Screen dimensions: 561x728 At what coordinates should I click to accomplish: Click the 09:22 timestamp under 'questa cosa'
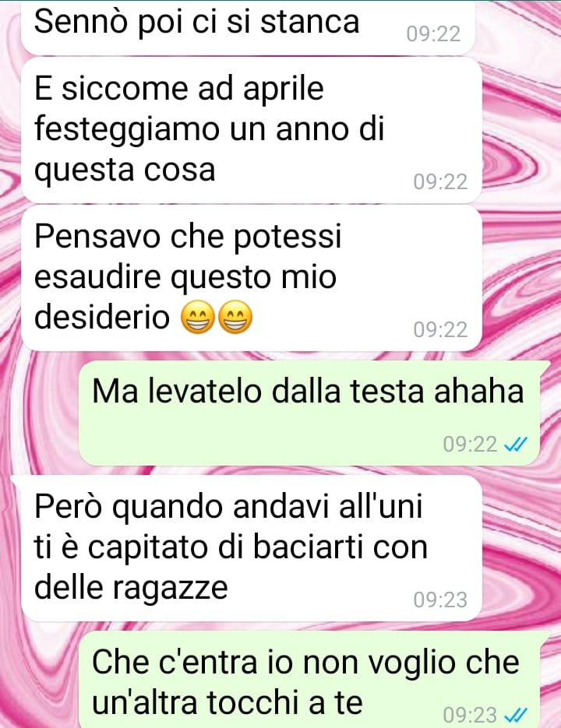coord(440,182)
